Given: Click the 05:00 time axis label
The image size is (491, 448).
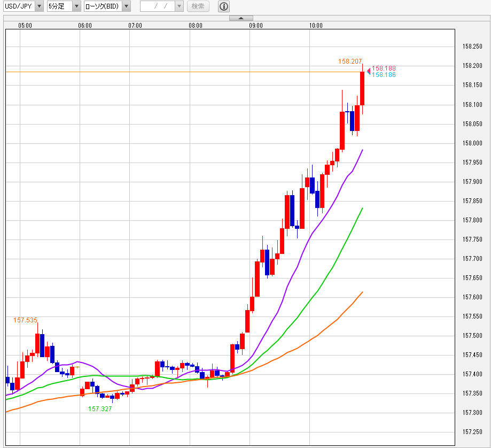Looking at the screenshot, I should coord(25,26).
